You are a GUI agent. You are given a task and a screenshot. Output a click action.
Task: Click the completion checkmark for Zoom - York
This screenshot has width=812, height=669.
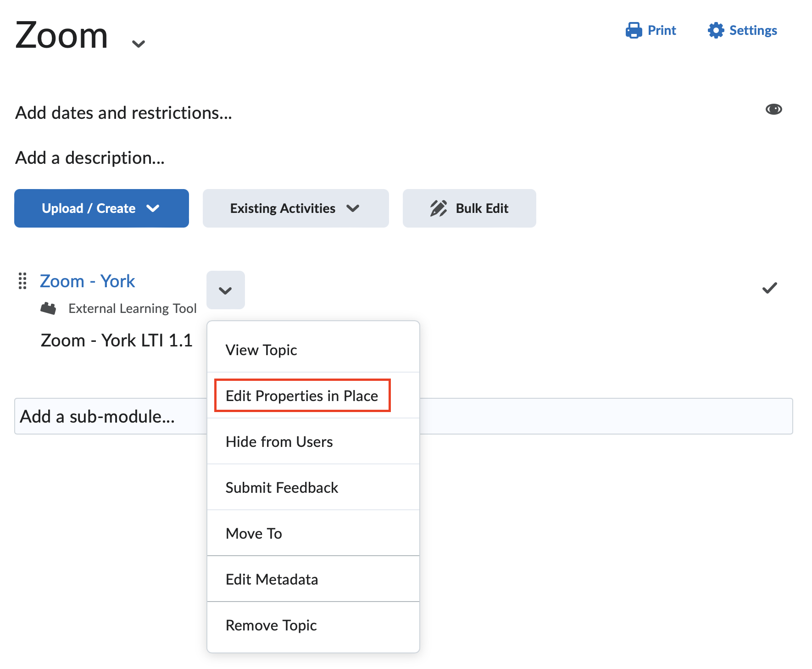click(x=769, y=288)
